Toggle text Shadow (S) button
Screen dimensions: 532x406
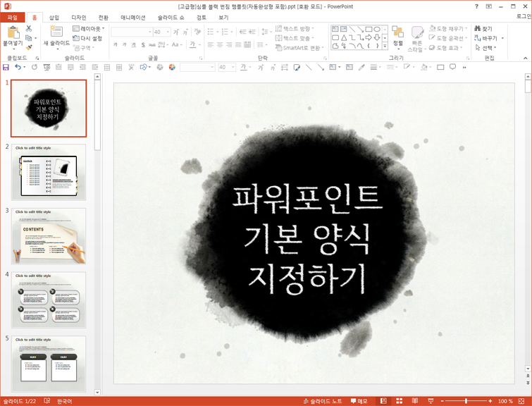[143, 44]
